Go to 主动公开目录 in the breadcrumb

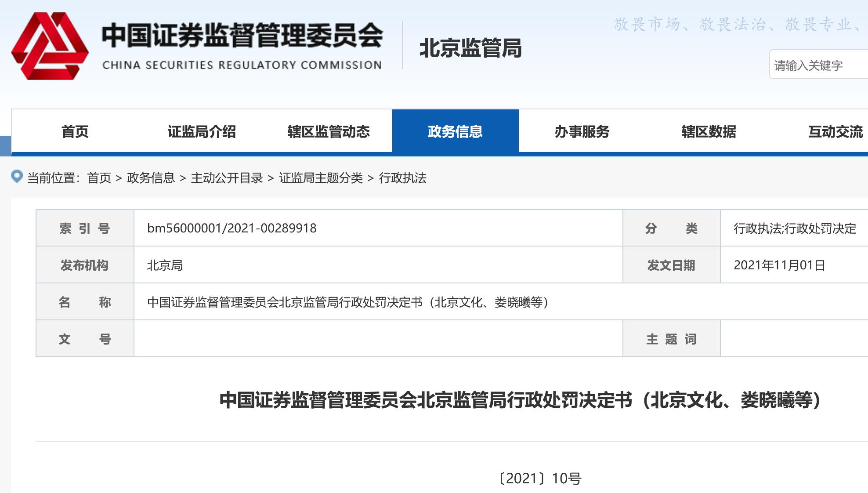pyautogui.click(x=227, y=178)
